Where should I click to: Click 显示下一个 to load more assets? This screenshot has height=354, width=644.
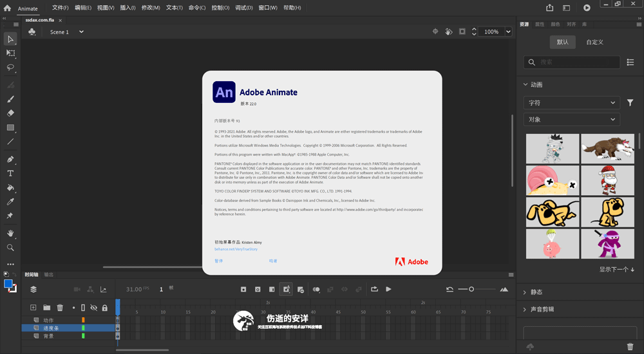616,270
